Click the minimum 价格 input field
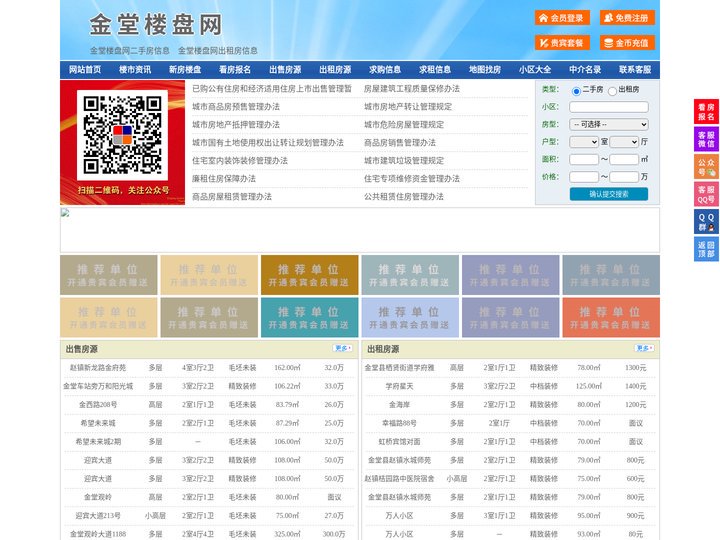 click(584, 177)
